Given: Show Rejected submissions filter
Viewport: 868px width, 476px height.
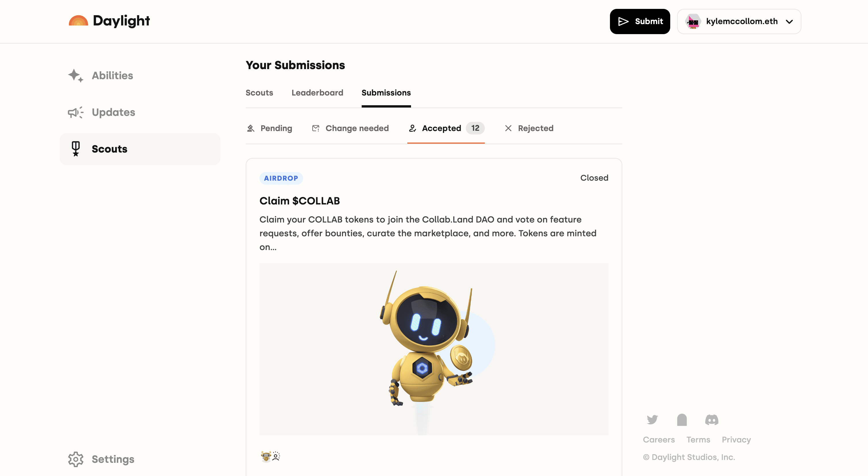Looking at the screenshot, I should click(529, 128).
